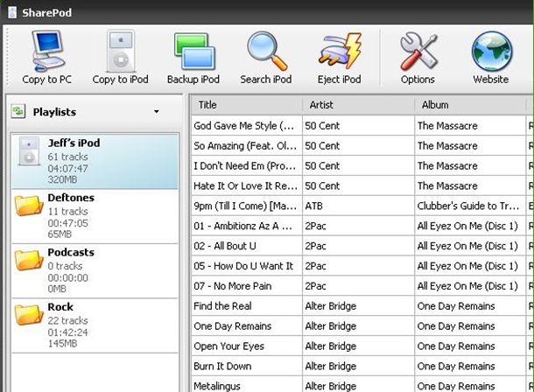Click the Podcasts folder icon
The width and height of the screenshot is (534, 392).
click(29, 260)
